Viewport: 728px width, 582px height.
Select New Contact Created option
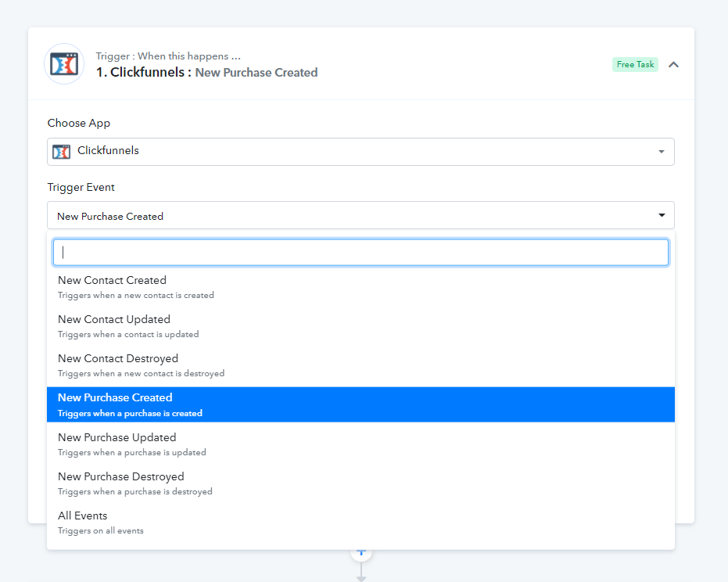(x=360, y=287)
